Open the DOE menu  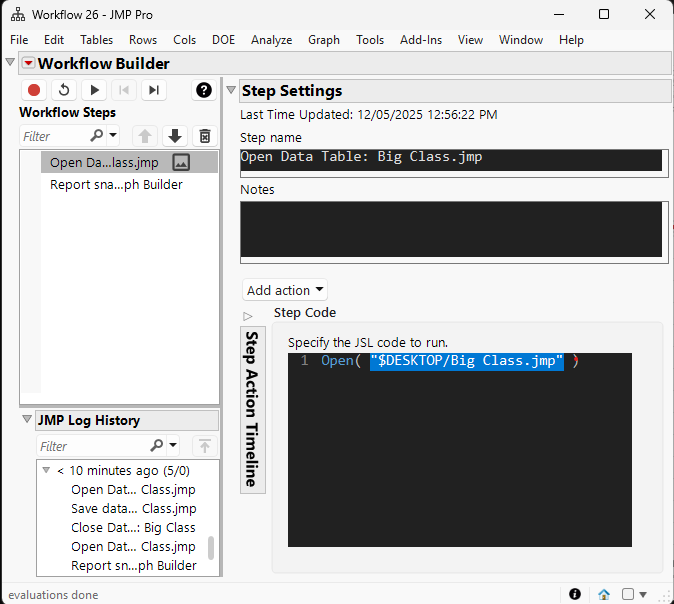tap(224, 40)
